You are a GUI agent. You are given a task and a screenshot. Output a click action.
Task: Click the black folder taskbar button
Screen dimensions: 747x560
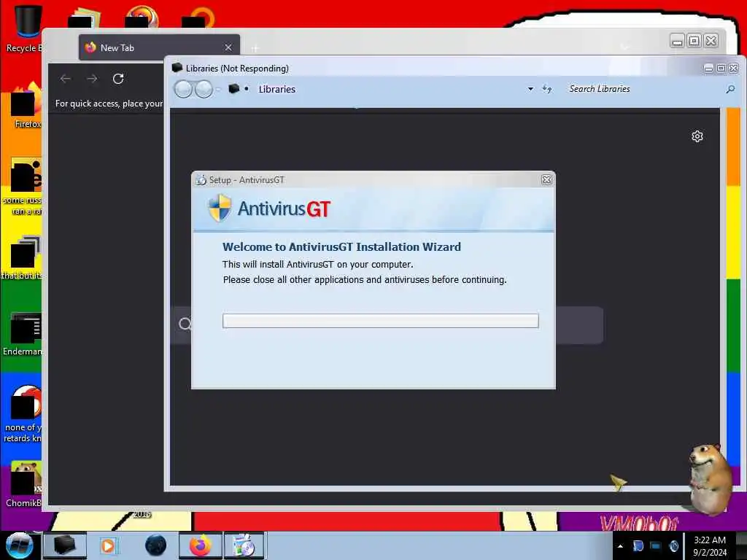[65, 545]
